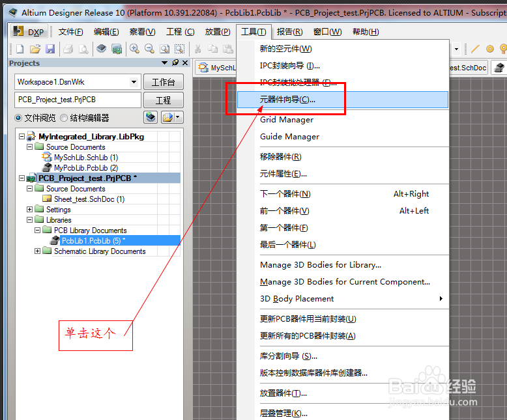This screenshot has width=507, height=420.
Task: Choose Manage 3D Bodies for Library
Action: [x=343, y=265]
